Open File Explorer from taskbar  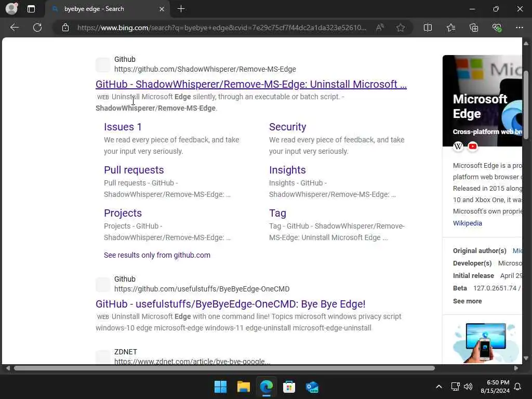click(x=243, y=387)
